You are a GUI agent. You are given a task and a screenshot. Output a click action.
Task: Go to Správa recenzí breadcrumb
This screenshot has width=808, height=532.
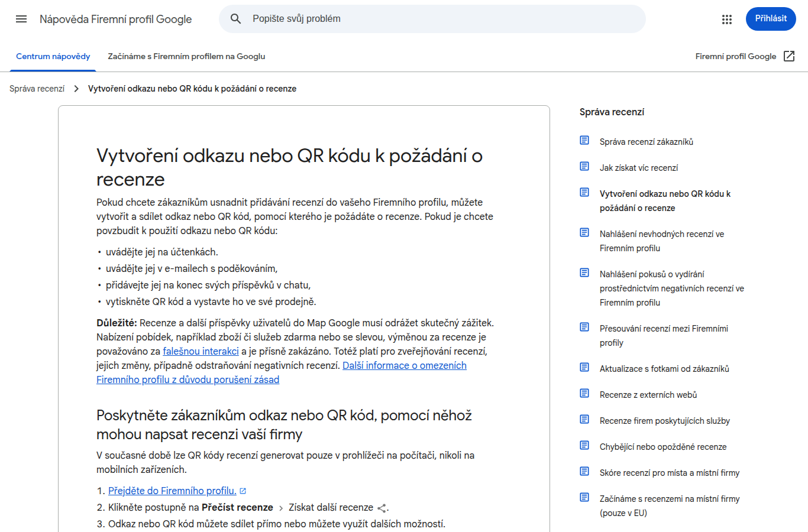[37, 89]
